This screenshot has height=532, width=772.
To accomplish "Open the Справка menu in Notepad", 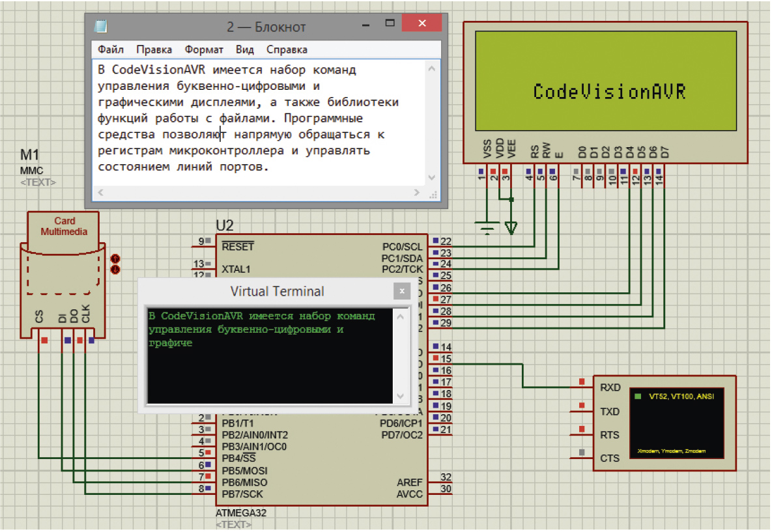I will [x=287, y=49].
